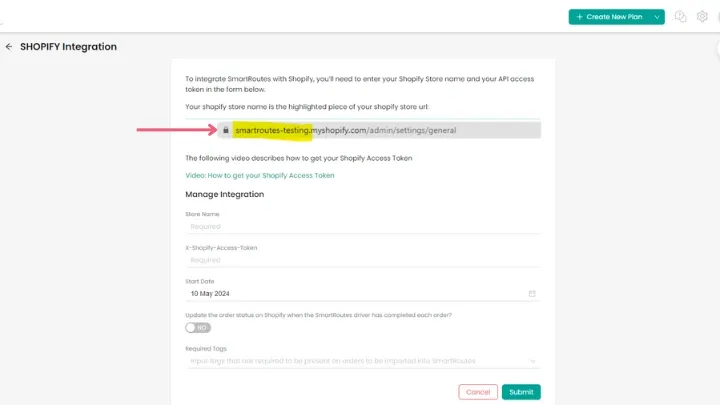Open the Required Tags dropdown
Image resolution: width=720 pixels, height=405 pixels.
tap(532, 360)
